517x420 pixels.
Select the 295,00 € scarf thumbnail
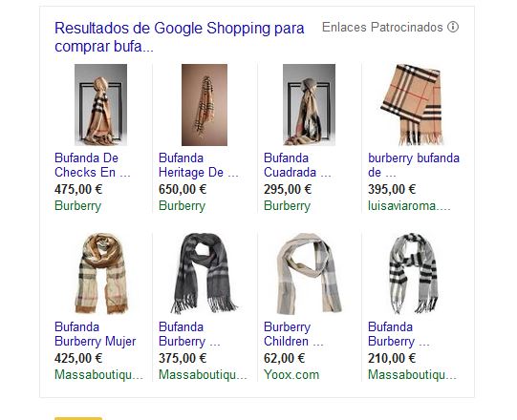pos(309,105)
